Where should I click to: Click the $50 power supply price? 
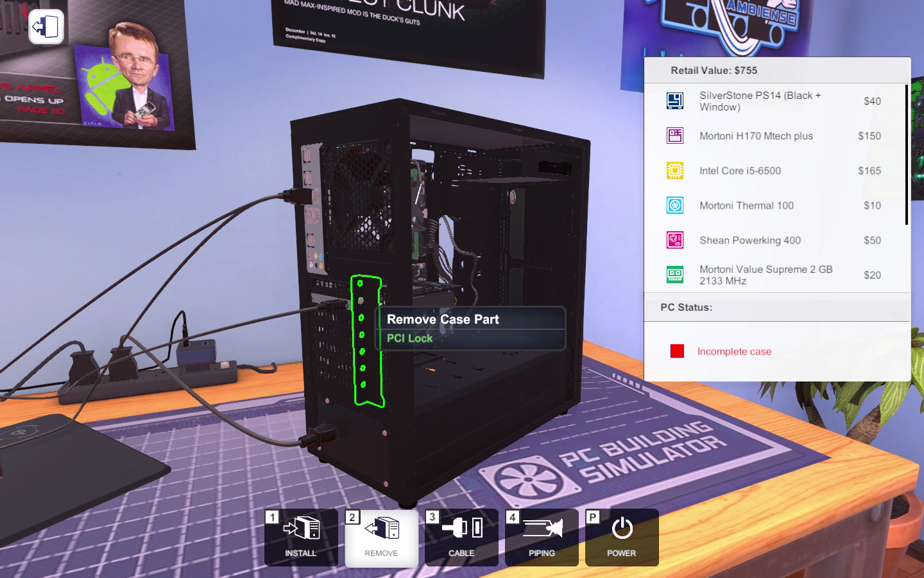click(872, 240)
